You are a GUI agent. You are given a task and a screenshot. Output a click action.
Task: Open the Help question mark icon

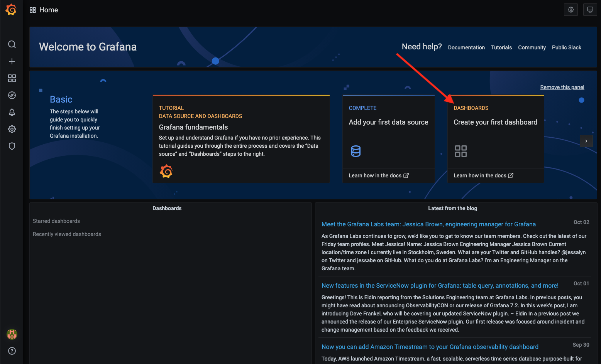12,351
